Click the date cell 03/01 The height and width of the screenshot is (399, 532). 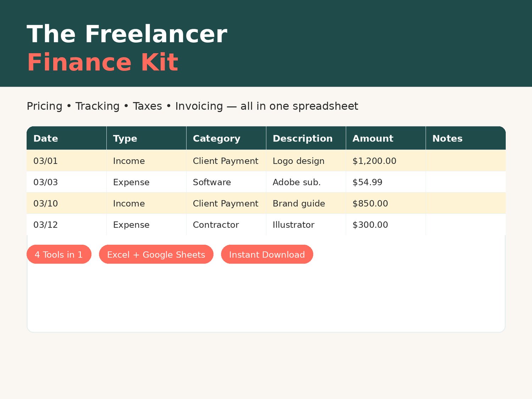67,161
